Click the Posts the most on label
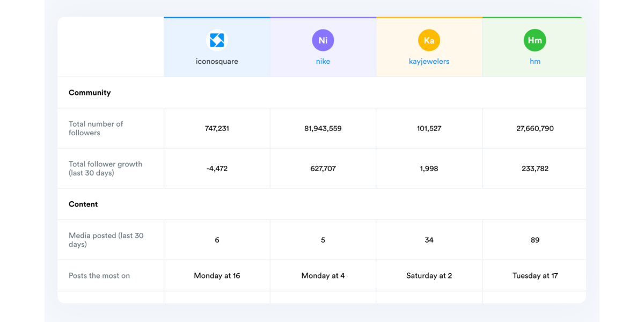Screen dimensions: 644x322 (99, 276)
